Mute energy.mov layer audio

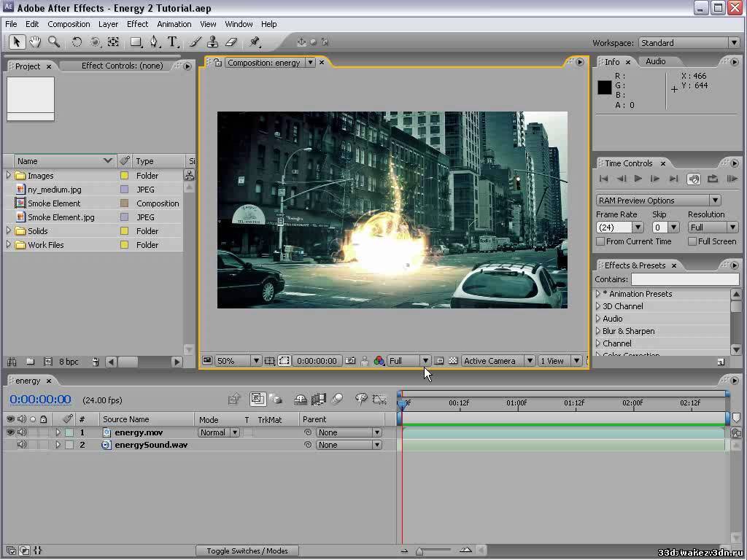[22, 432]
